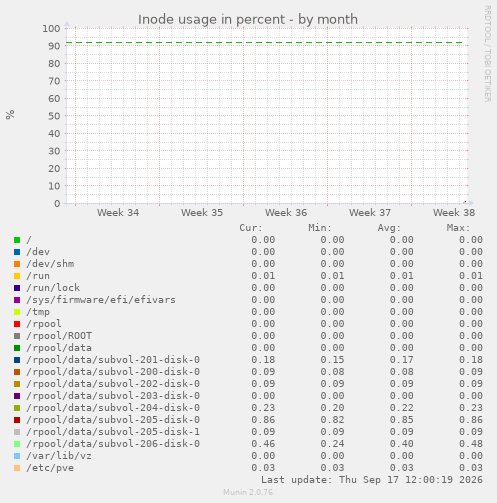
Task: Click the Cur value 0.86 for subvol-205-disk-0
Action: click(x=263, y=420)
